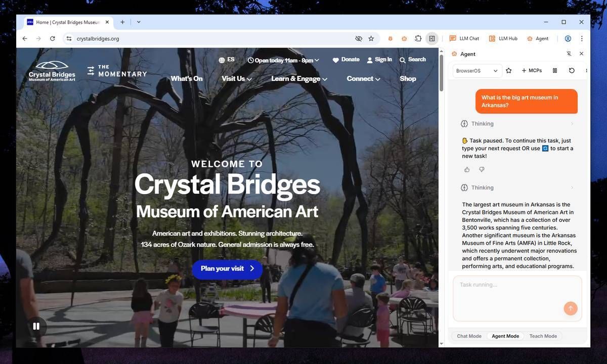Click the Donate heart link

click(x=346, y=60)
